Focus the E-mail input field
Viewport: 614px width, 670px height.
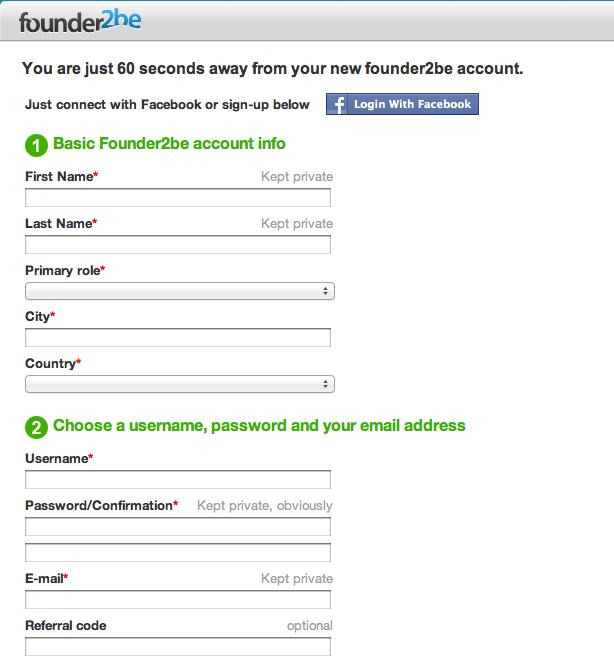(x=178, y=600)
